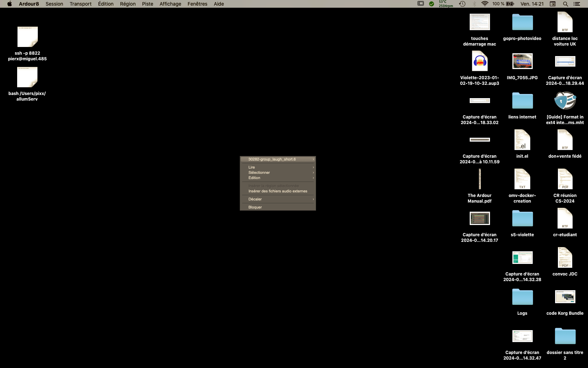The image size is (588, 368).
Task: Open the Time Machine menu bar icon
Action: (x=462, y=4)
